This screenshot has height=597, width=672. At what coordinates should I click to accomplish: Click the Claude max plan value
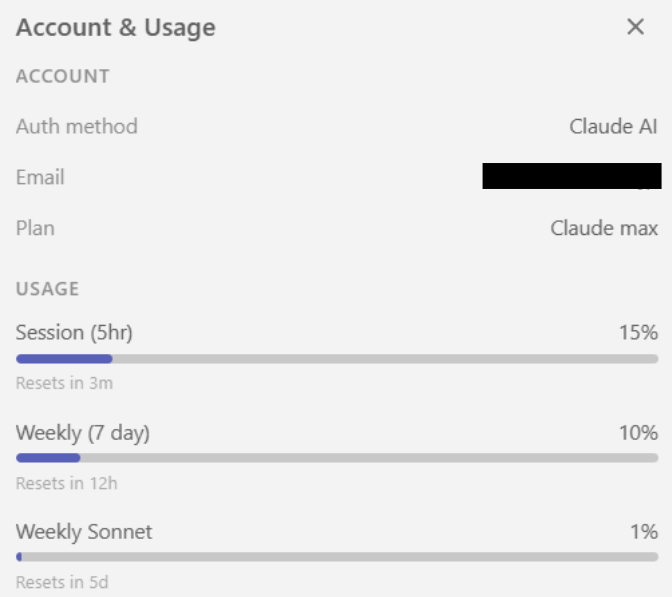click(x=604, y=228)
